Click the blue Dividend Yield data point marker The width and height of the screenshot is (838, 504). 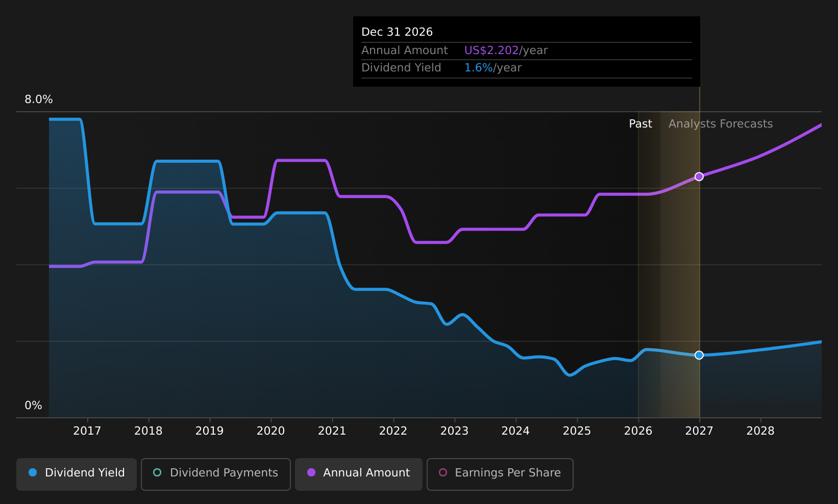(x=699, y=355)
